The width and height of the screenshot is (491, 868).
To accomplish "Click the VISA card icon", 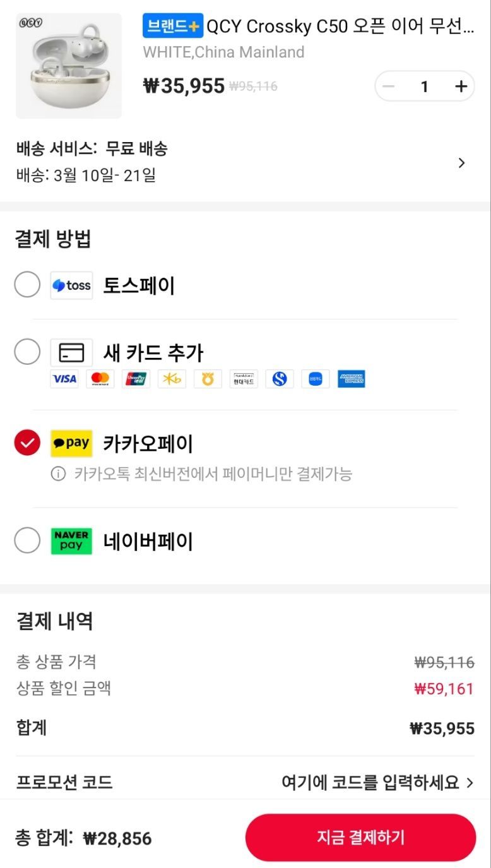I will pyautogui.click(x=64, y=379).
